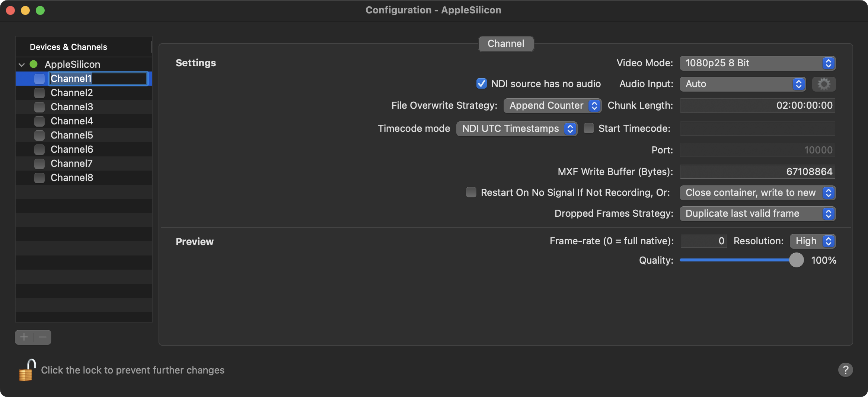Open the Timecode mode dropdown
868x397 pixels.
pos(517,129)
